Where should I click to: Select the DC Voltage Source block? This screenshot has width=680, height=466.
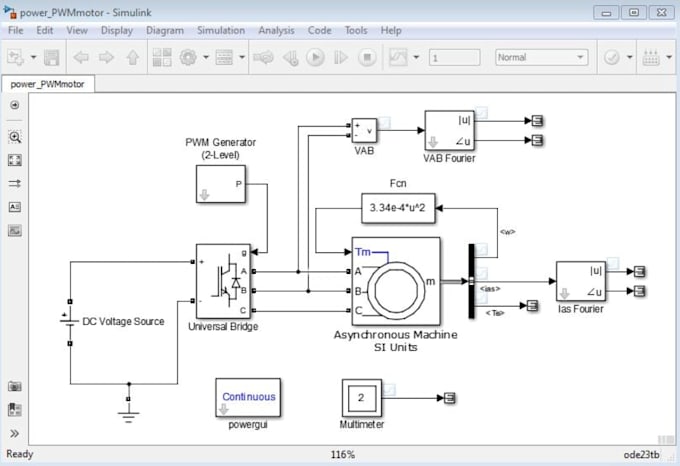(x=70, y=322)
